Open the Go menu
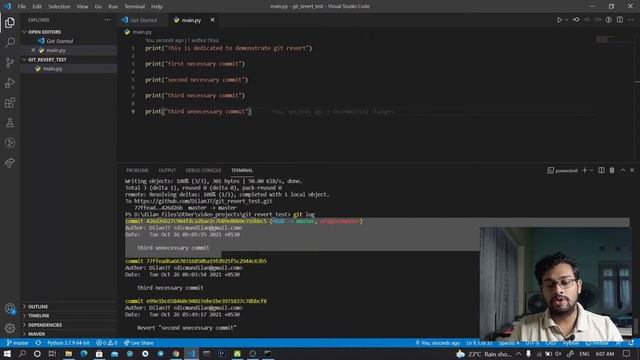Viewport: 640px width, 360px height. pyautogui.click(x=98, y=7)
